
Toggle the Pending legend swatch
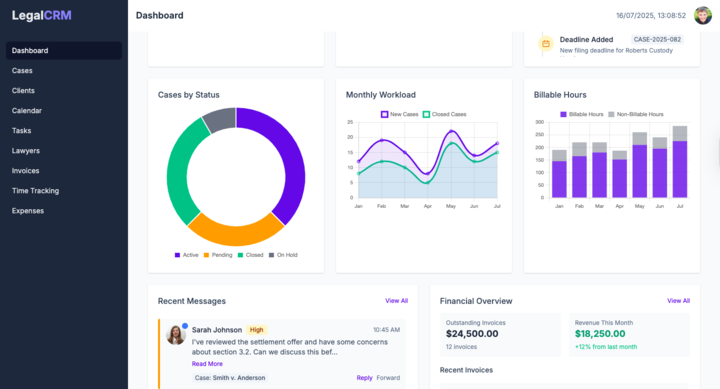[206, 255]
